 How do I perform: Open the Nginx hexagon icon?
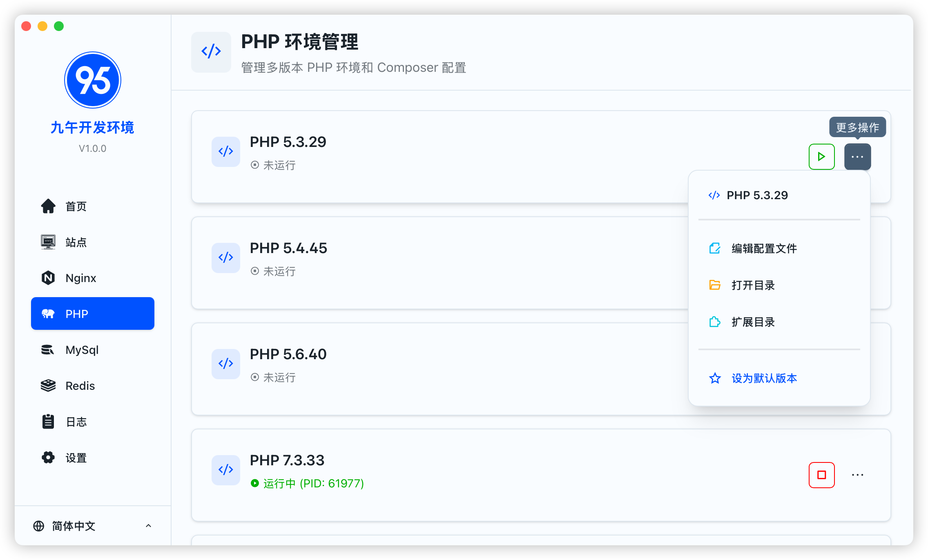48,278
